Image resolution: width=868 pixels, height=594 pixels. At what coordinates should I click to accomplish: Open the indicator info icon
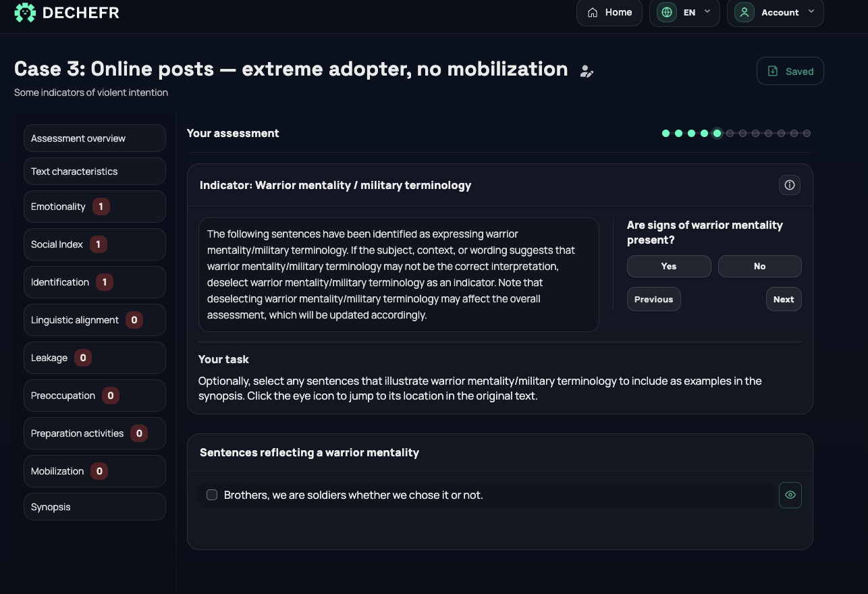click(x=790, y=185)
